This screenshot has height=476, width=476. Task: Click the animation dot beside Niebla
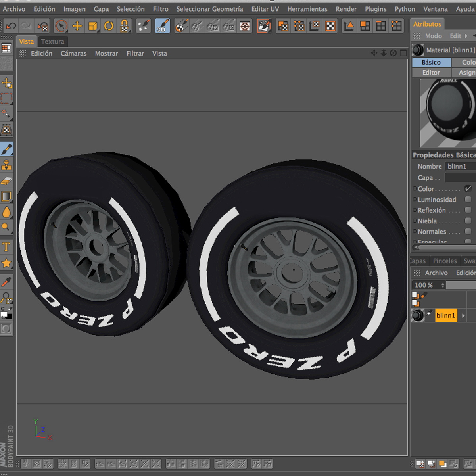pyautogui.click(x=415, y=221)
